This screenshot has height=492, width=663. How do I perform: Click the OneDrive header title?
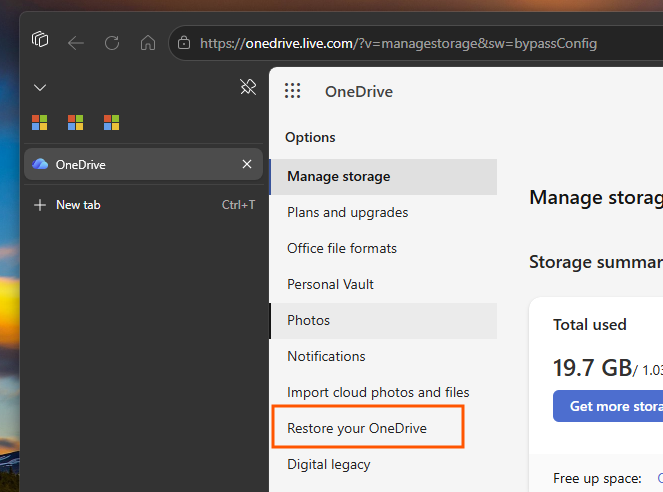point(359,92)
